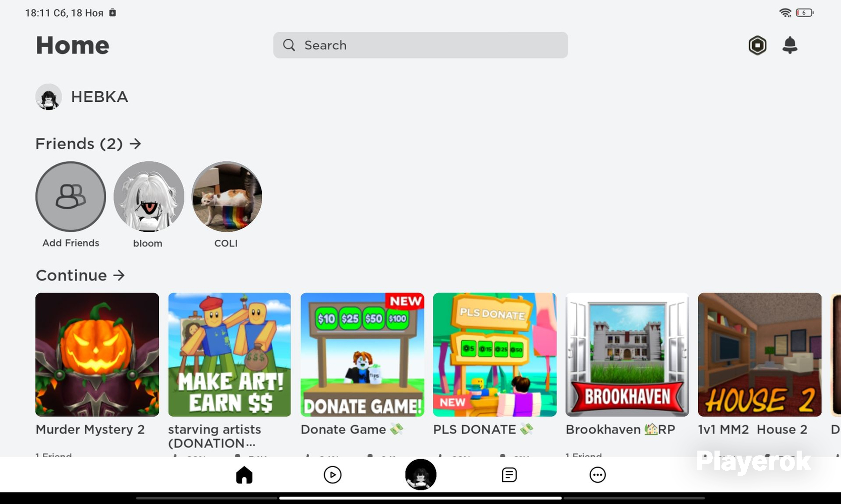Open the Donate Game thumbnail
The width and height of the screenshot is (841, 504).
point(362,355)
